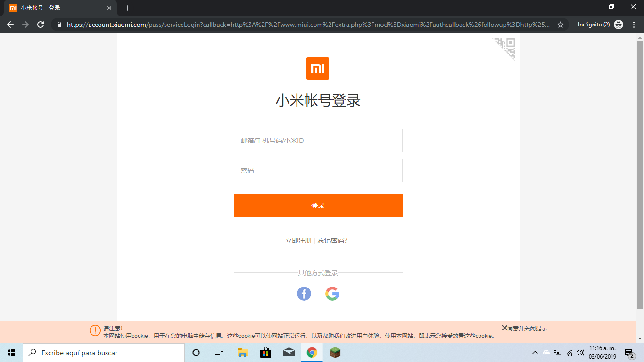Open Chrome's three-dot menu
Screen dimensions: 644x362
[x=634, y=25]
